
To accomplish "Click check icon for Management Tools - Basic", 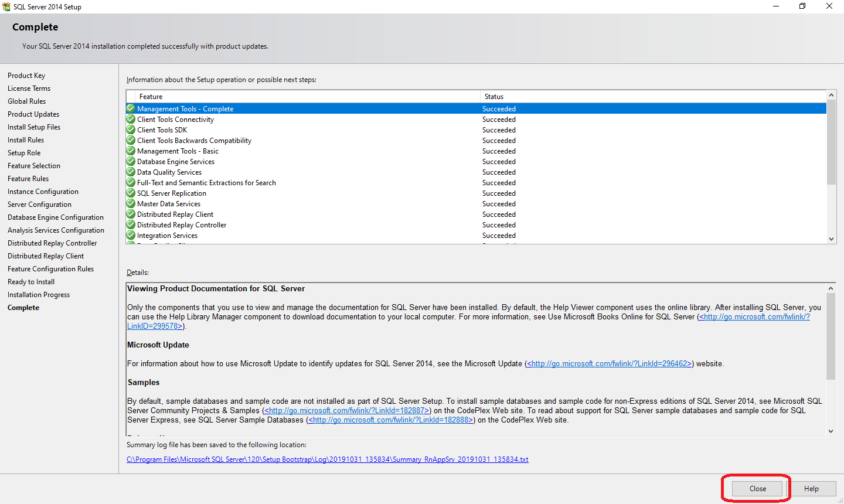I will tap(131, 151).
